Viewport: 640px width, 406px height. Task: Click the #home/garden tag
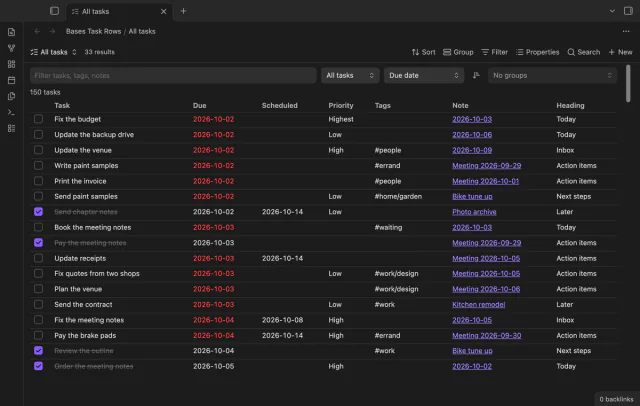pos(398,196)
